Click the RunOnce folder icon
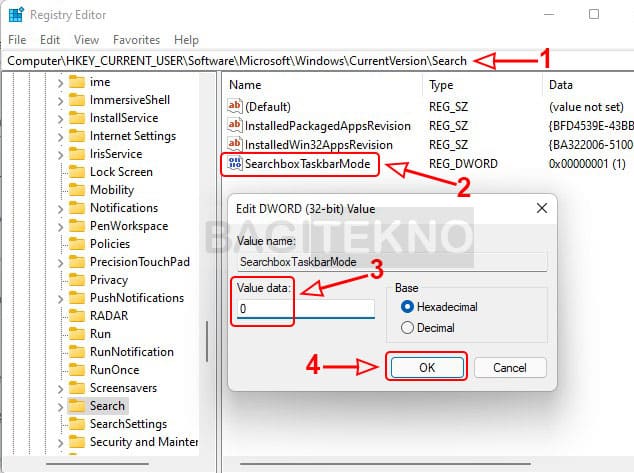This screenshot has height=473, width=634. (x=76, y=370)
